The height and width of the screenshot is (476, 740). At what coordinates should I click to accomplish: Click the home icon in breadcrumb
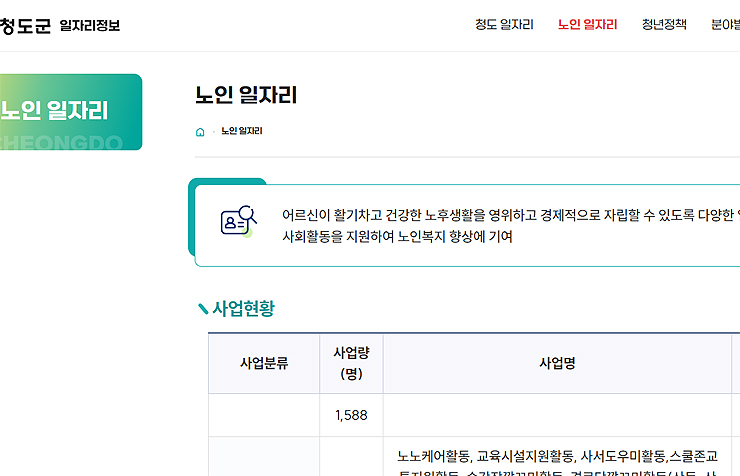pyautogui.click(x=200, y=132)
